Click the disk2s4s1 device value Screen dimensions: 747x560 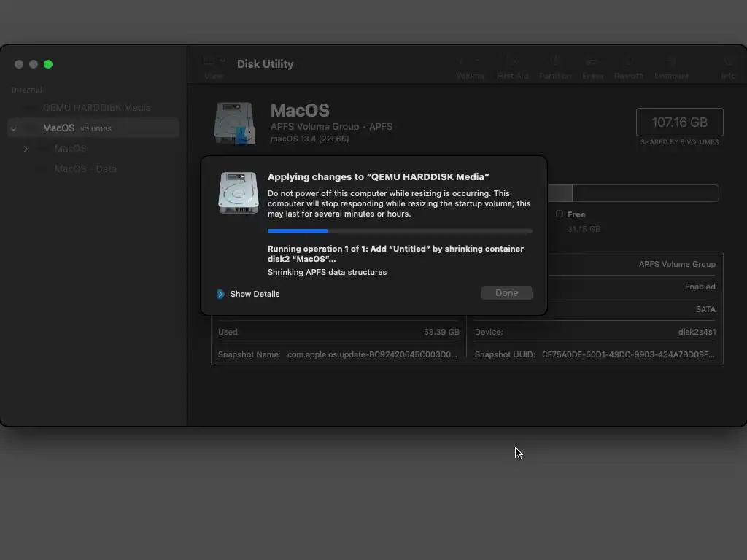pyautogui.click(x=697, y=332)
